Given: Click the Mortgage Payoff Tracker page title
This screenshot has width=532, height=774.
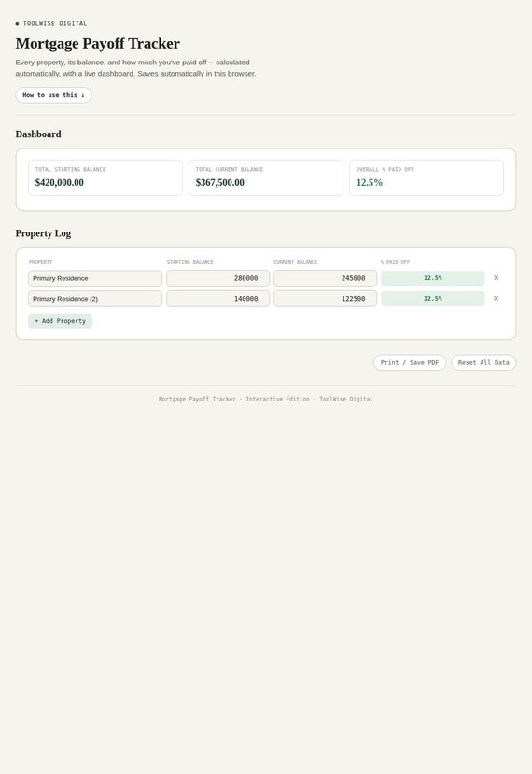Looking at the screenshot, I should coord(98,44).
